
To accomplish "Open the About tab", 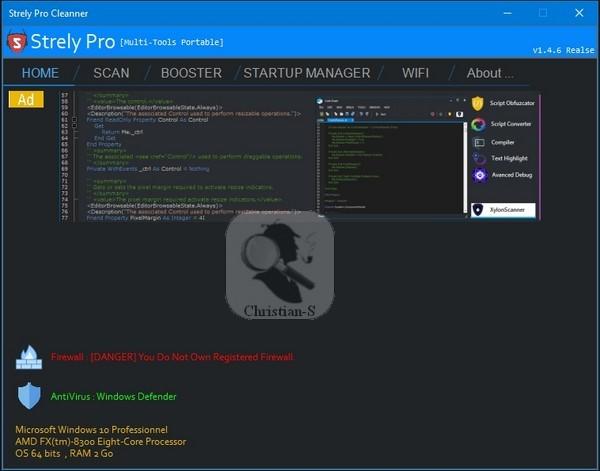I will [x=490, y=73].
